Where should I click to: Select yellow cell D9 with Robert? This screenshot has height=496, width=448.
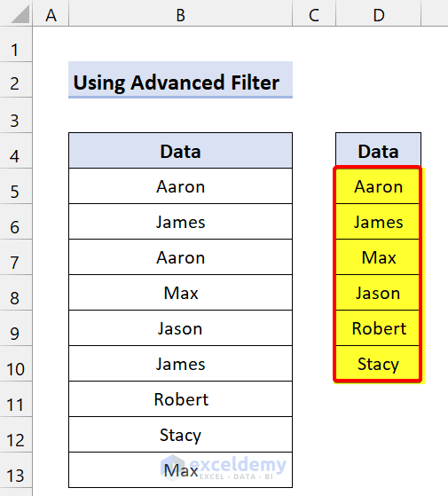[378, 328]
